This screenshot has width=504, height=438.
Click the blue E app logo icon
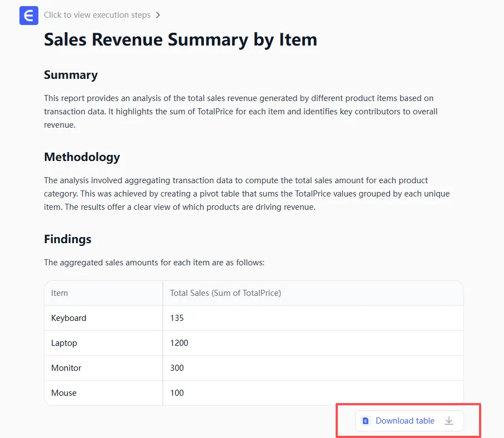click(x=28, y=16)
